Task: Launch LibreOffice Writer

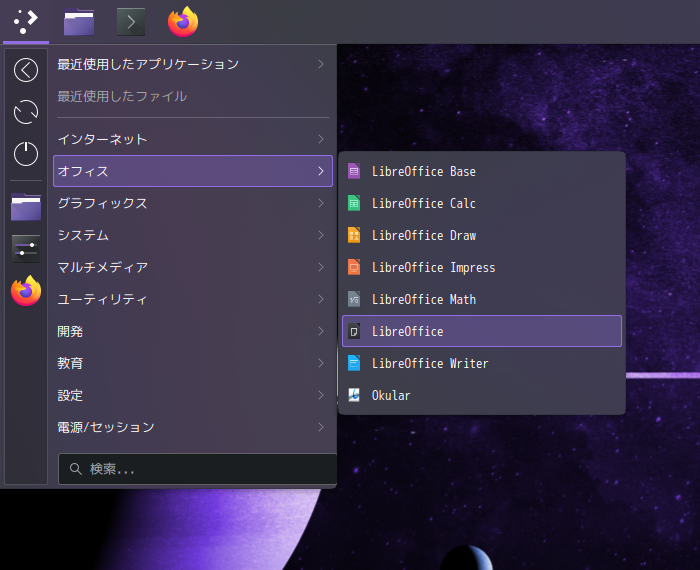Action: (x=482, y=363)
